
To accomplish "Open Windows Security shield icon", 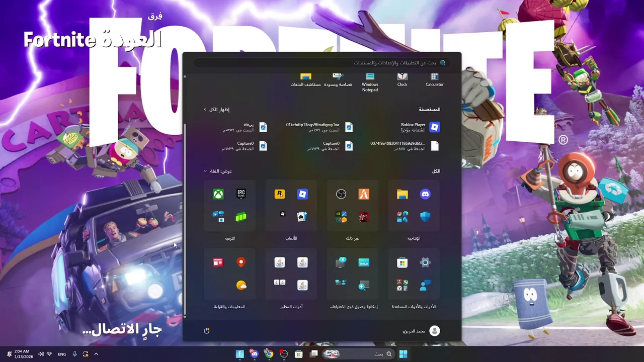I will [425, 217].
